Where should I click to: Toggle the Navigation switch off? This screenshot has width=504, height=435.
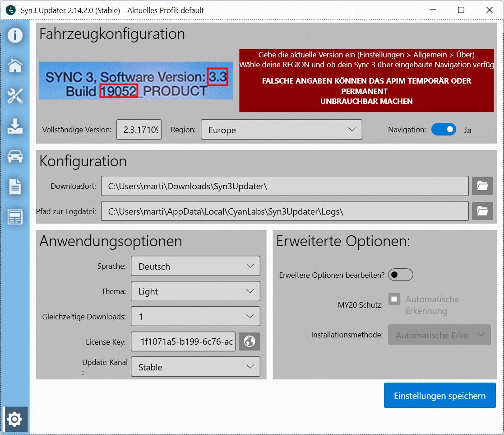coord(444,130)
